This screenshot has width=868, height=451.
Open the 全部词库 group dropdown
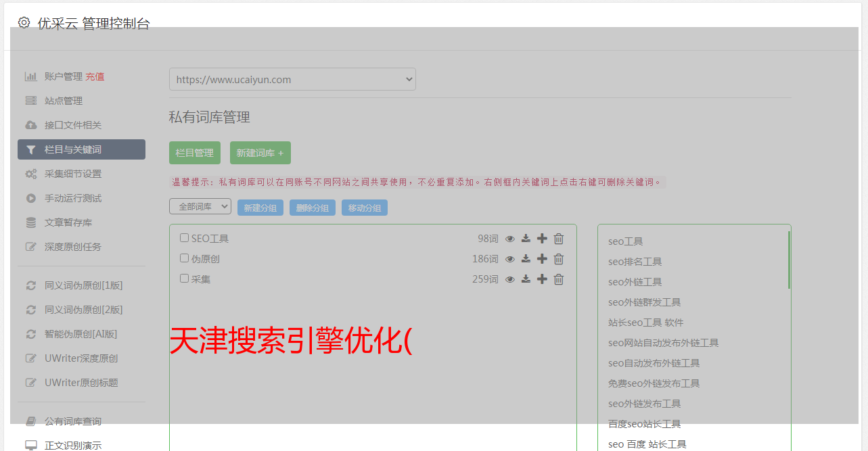200,207
